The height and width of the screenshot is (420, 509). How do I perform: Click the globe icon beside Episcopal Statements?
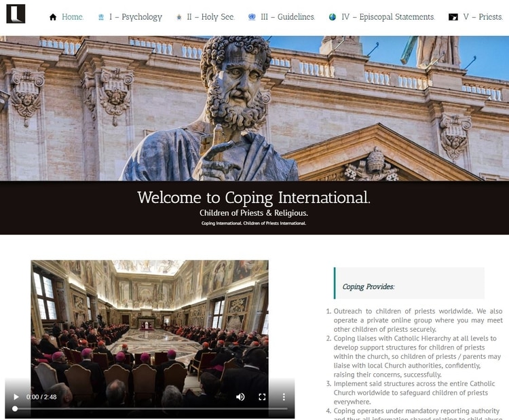pyautogui.click(x=333, y=17)
